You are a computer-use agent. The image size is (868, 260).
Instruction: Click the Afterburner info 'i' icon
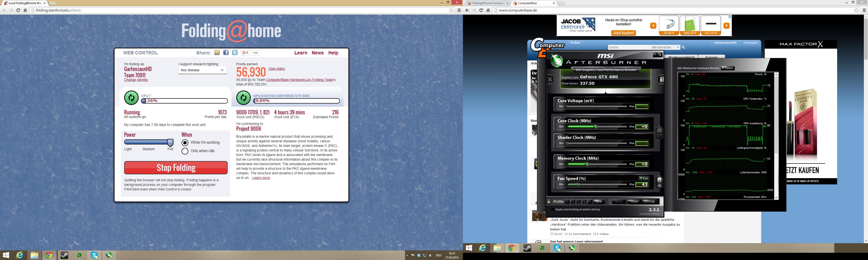[661, 79]
